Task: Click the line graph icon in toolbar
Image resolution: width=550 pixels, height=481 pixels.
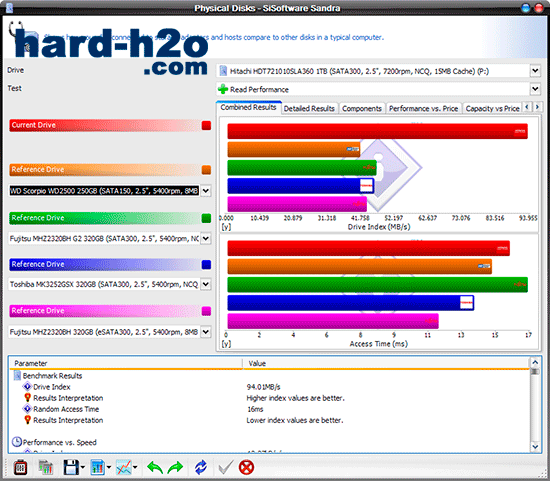Action: click(124, 468)
